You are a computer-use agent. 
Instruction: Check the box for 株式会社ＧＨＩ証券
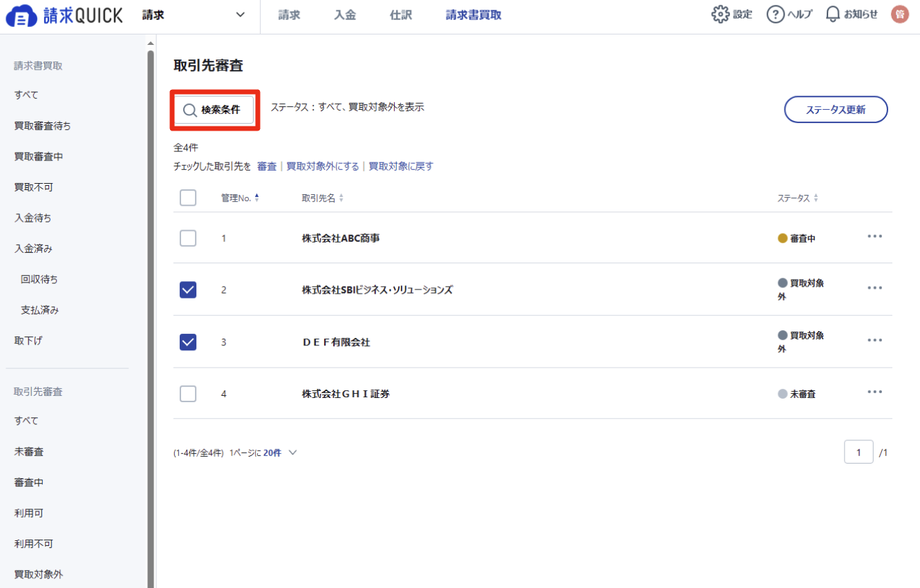188,393
